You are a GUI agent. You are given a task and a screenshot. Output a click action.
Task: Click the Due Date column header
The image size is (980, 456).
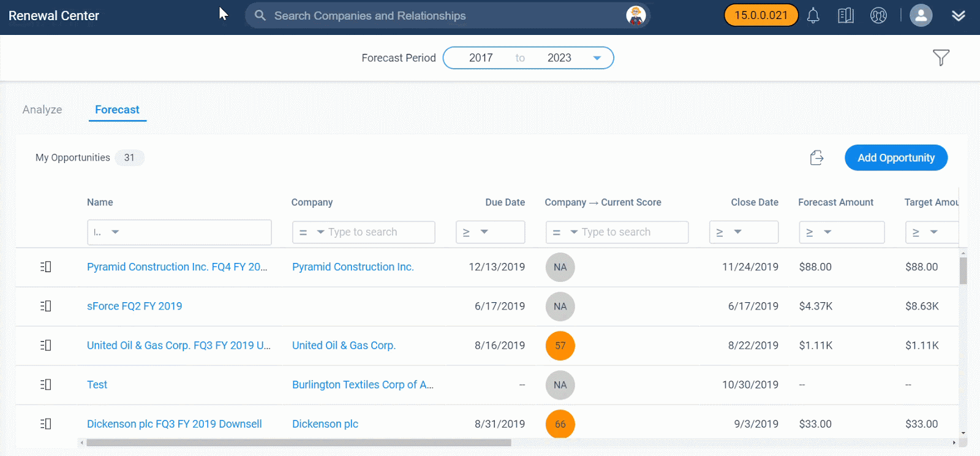(x=505, y=202)
